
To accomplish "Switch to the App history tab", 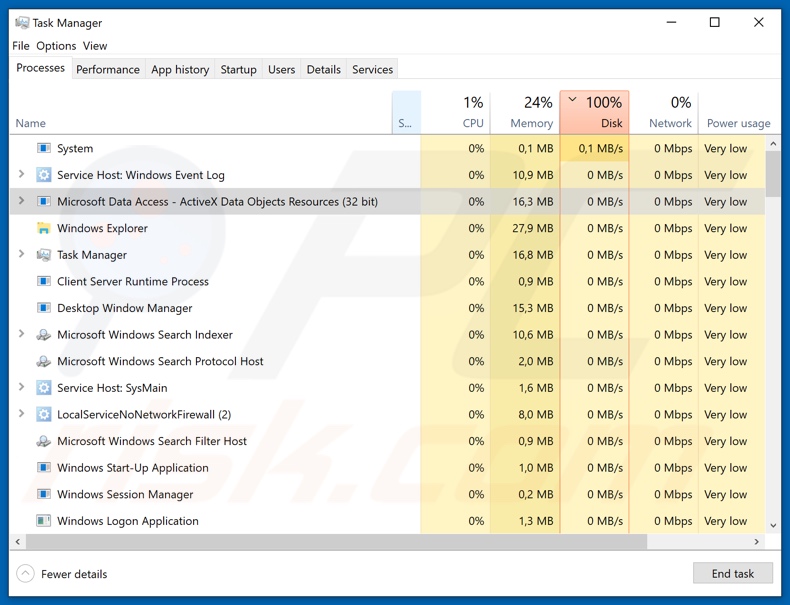I will (180, 70).
